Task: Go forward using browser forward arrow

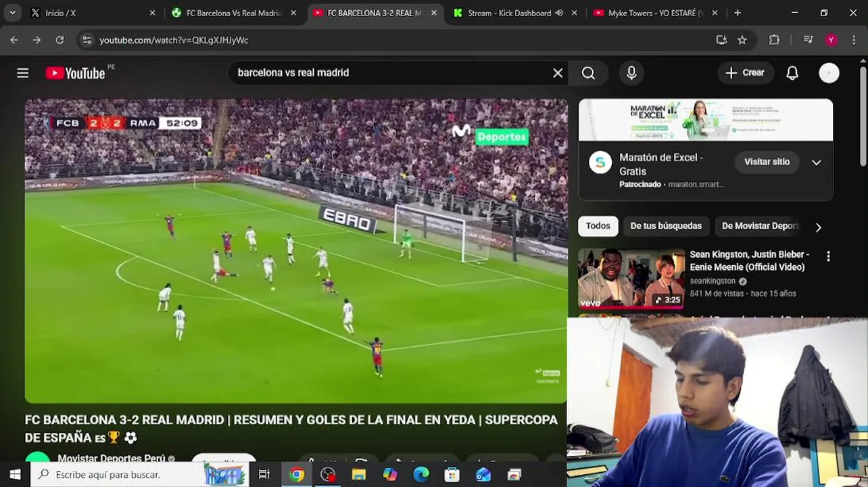Action: (37, 40)
